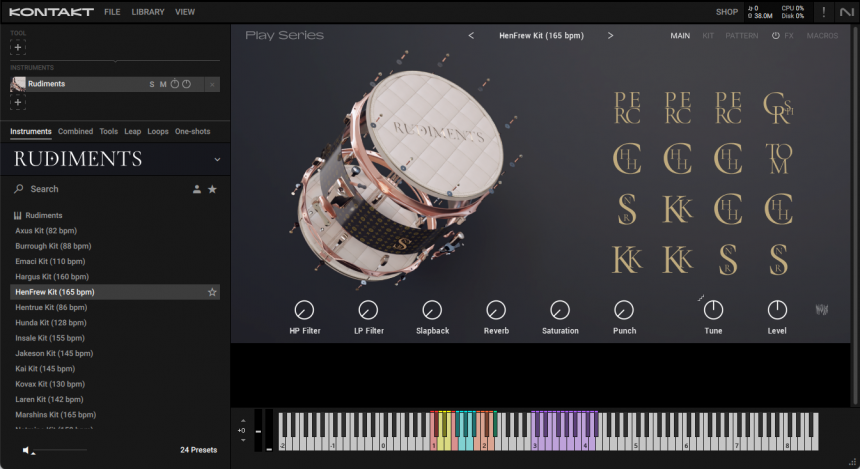This screenshot has height=469, width=860.
Task: Expand the RUDIMENTS library dropdown
Action: tap(217, 160)
